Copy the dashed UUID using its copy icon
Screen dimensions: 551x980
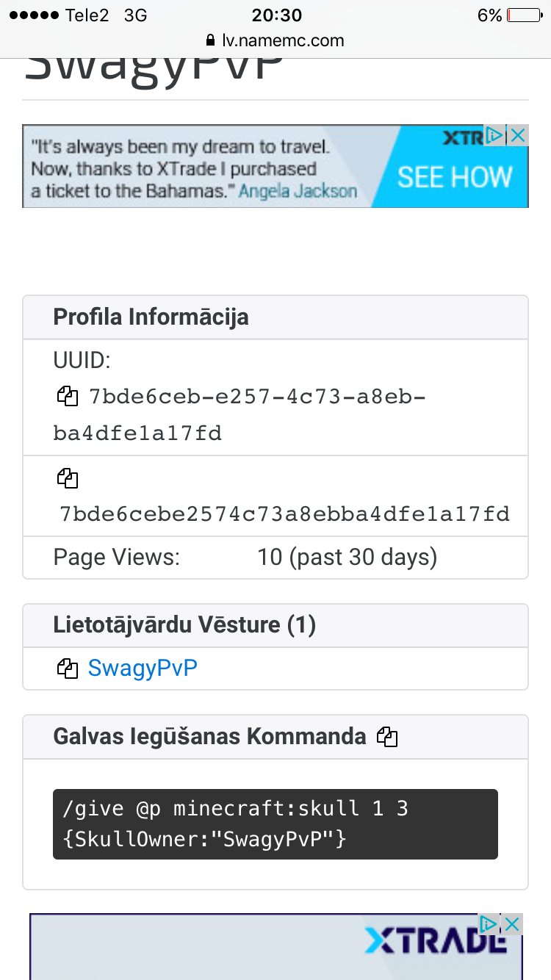pos(68,397)
